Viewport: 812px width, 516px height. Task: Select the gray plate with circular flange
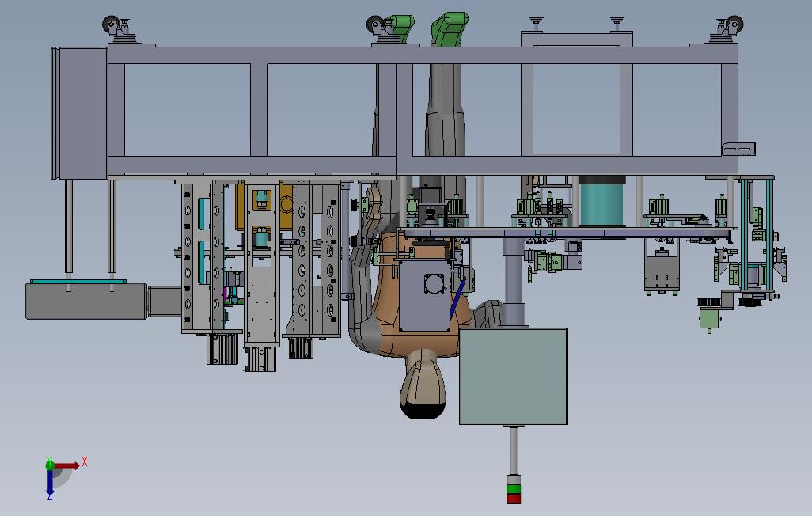click(425, 295)
